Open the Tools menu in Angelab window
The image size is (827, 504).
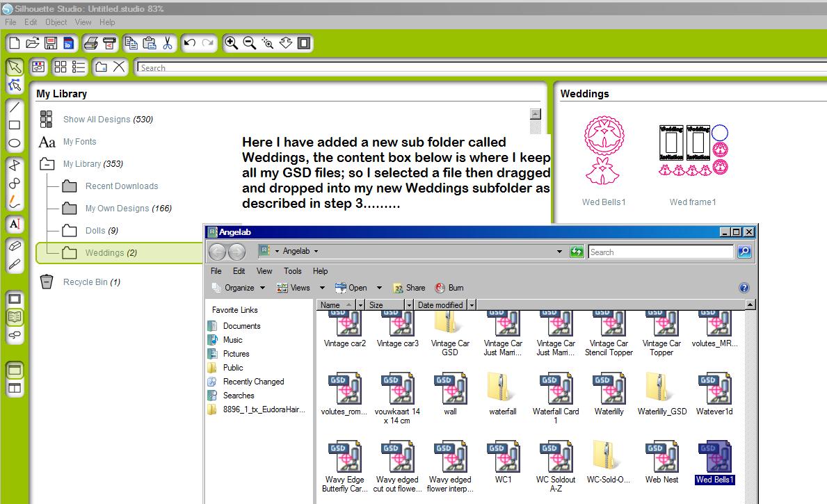[x=293, y=271]
